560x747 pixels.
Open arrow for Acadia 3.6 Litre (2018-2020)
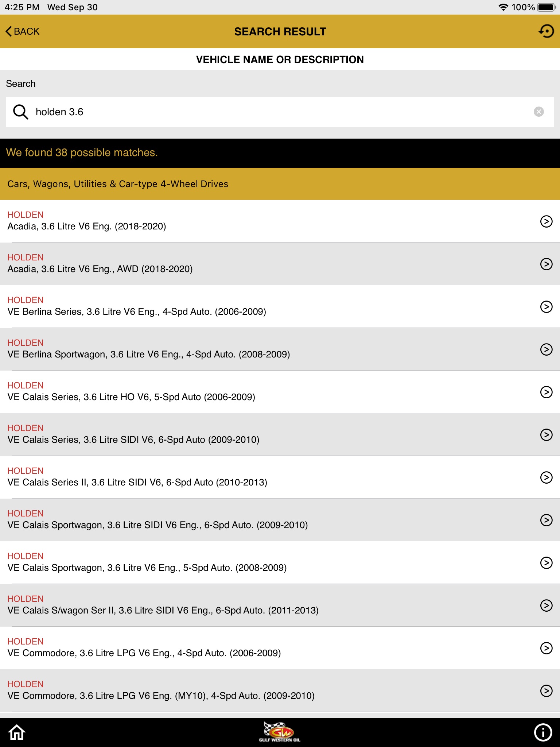point(546,221)
